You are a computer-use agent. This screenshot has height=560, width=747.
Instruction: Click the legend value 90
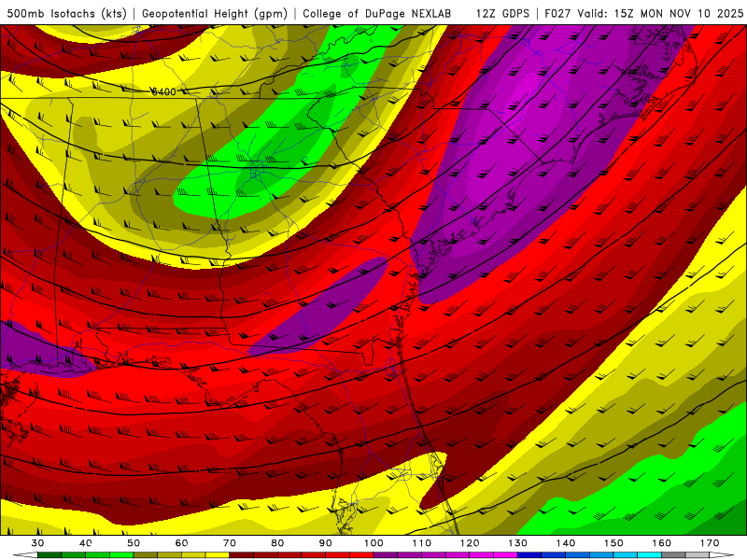pos(326,543)
